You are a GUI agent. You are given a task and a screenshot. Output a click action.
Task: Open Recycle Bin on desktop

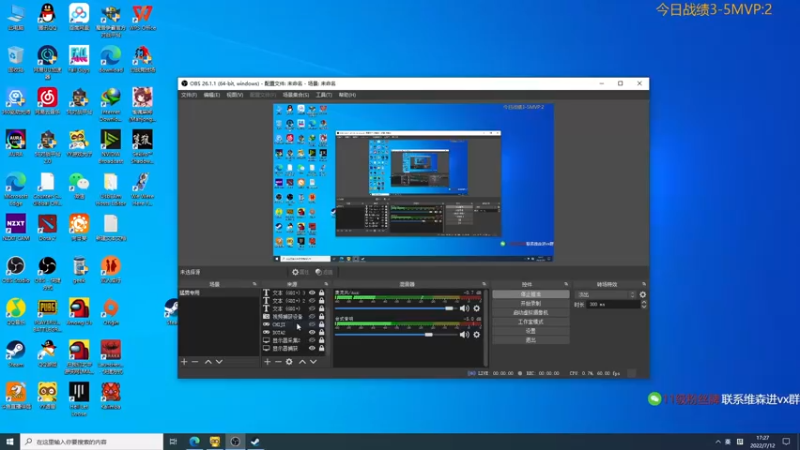click(x=16, y=59)
